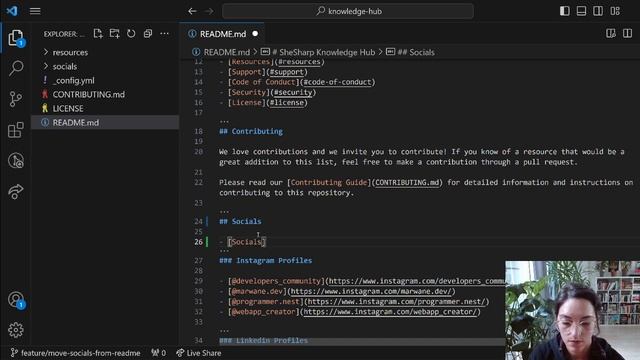
Task: Go back with the left arrow
Action: pos(192,11)
